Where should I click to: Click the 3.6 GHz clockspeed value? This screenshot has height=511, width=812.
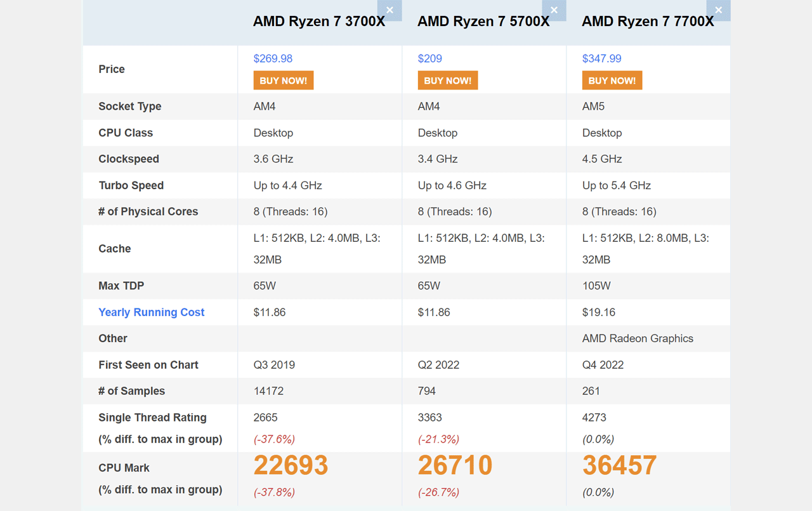pyautogui.click(x=273, y=159)
